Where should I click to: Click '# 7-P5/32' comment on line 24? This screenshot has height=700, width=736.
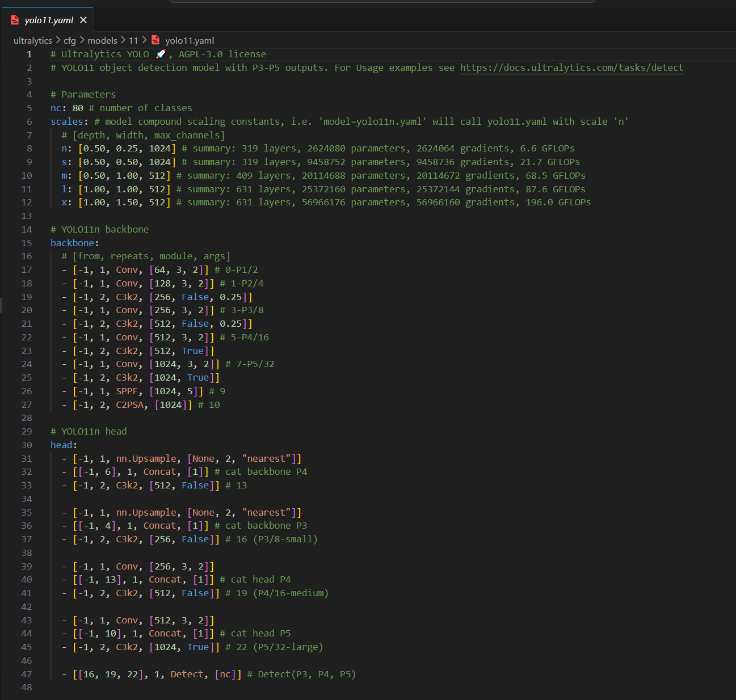(250, 364)
